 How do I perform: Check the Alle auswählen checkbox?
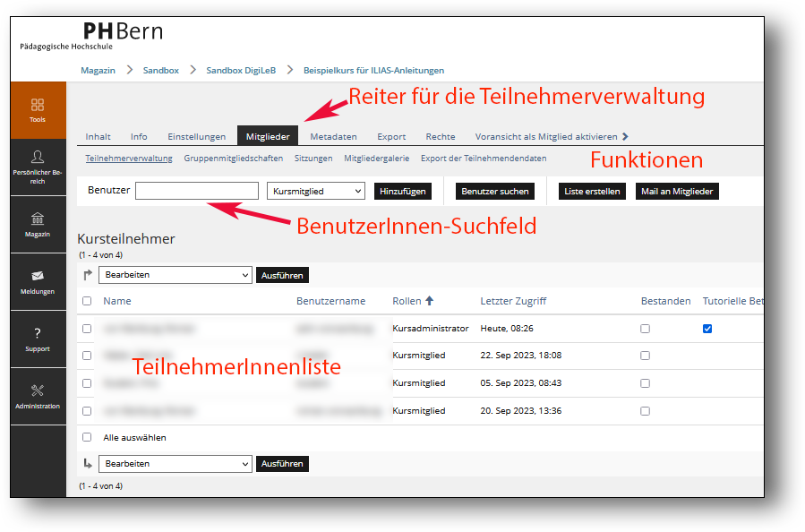87,437
